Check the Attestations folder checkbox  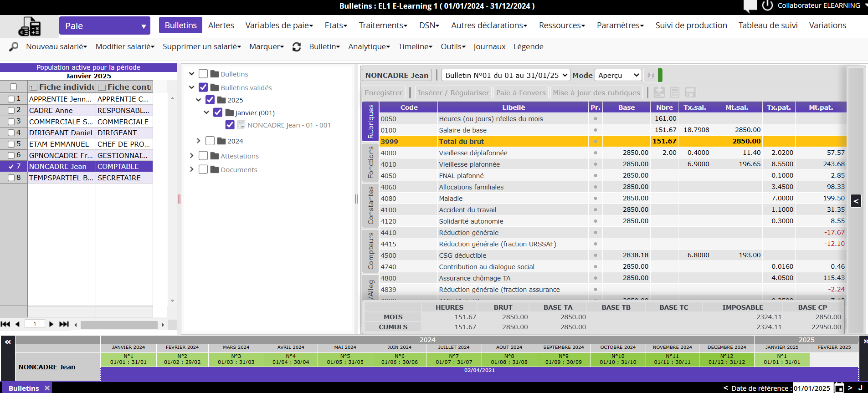203,156
